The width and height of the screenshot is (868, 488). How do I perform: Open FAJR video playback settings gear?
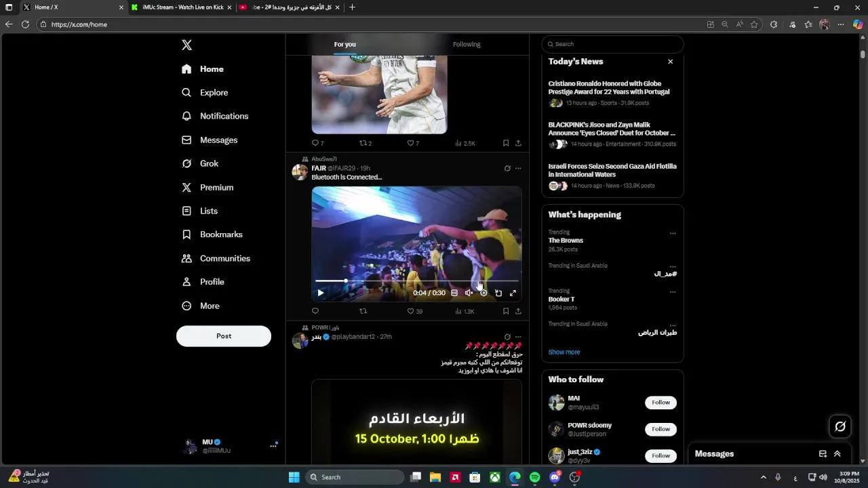pyautogui.click(x=484, y=293)
